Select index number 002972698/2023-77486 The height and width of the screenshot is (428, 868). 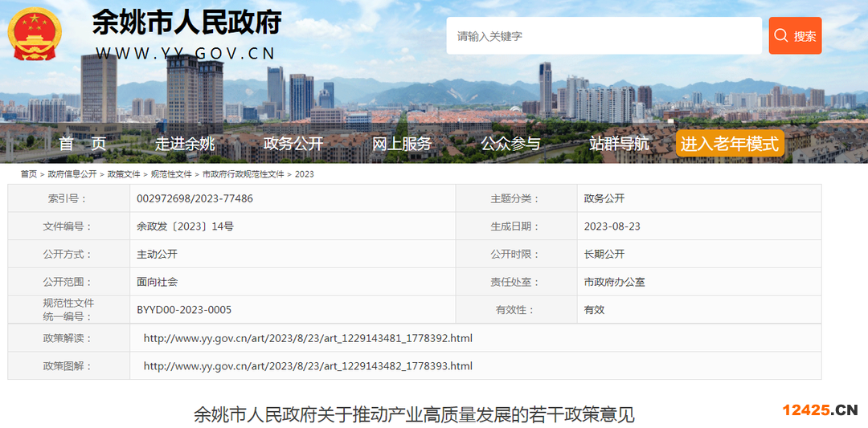tap(194, 198)
